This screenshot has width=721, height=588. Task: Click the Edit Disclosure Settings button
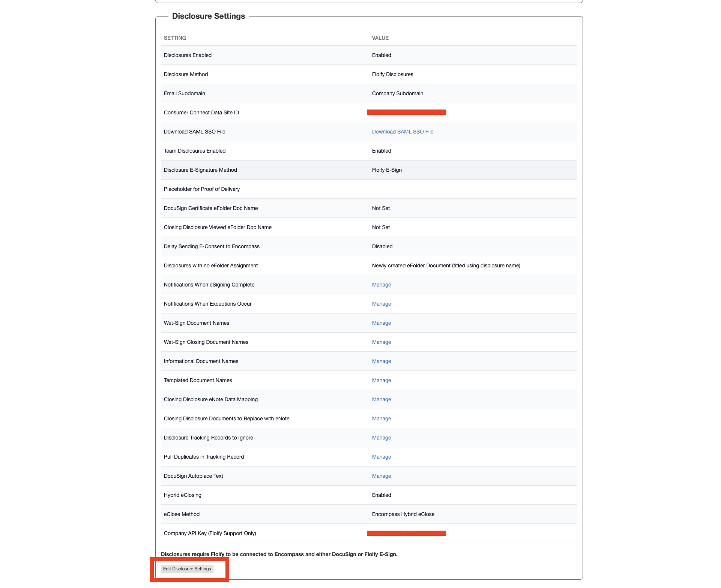click(x=187, y=568)
